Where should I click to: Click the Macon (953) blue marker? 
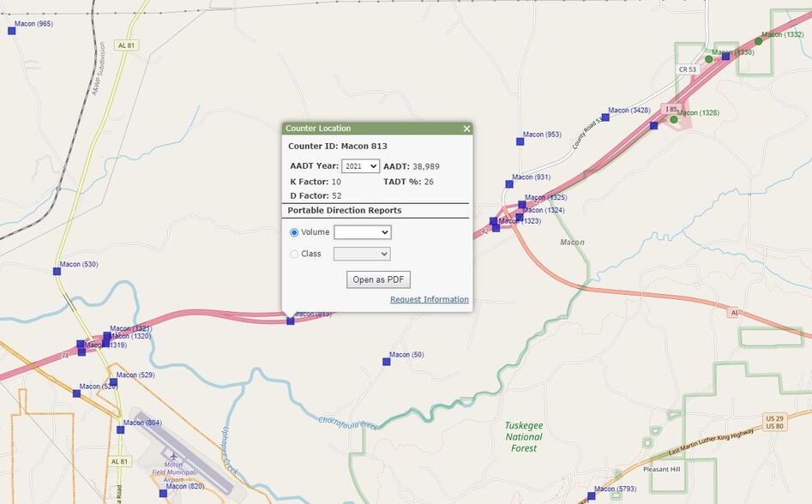(520, 141)
